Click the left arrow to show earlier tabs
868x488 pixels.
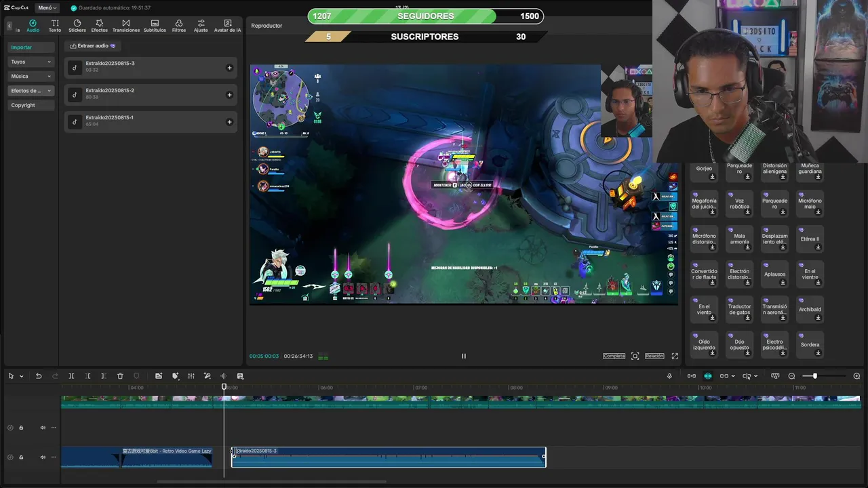coord(9,26)
